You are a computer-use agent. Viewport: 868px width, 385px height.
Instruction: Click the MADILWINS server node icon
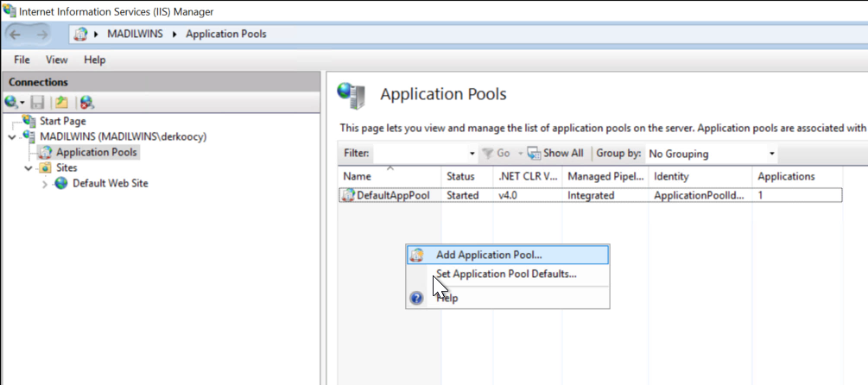(29, 136)
